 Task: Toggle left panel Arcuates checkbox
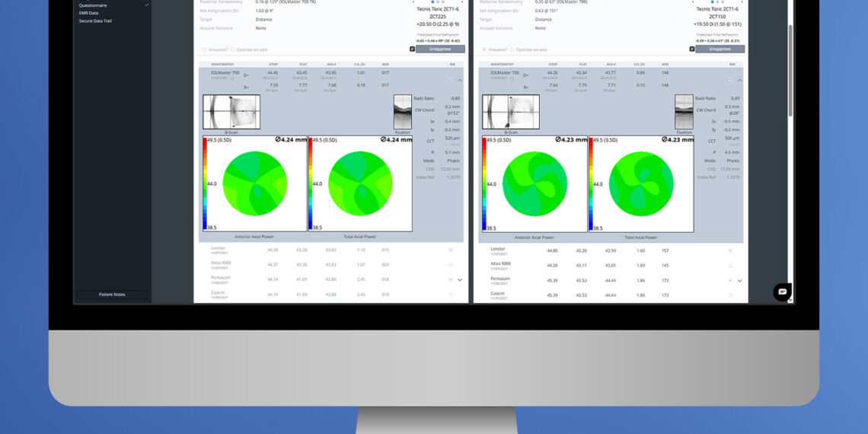[x=205, y=49]
